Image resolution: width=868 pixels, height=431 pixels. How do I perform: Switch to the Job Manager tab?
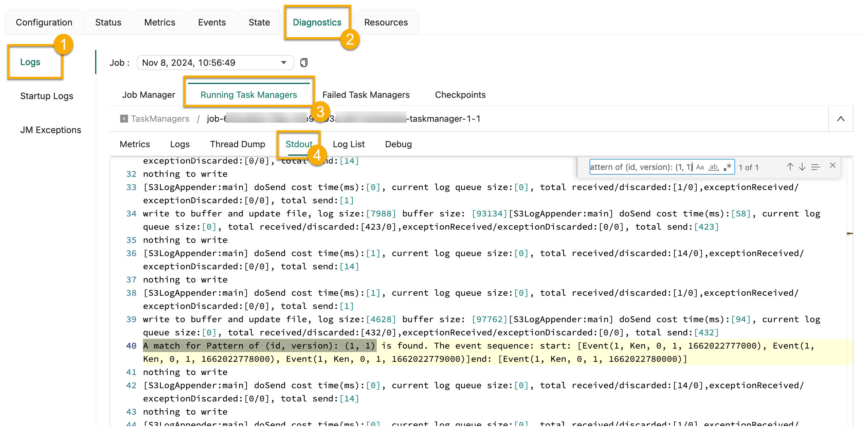pos(148,95)
